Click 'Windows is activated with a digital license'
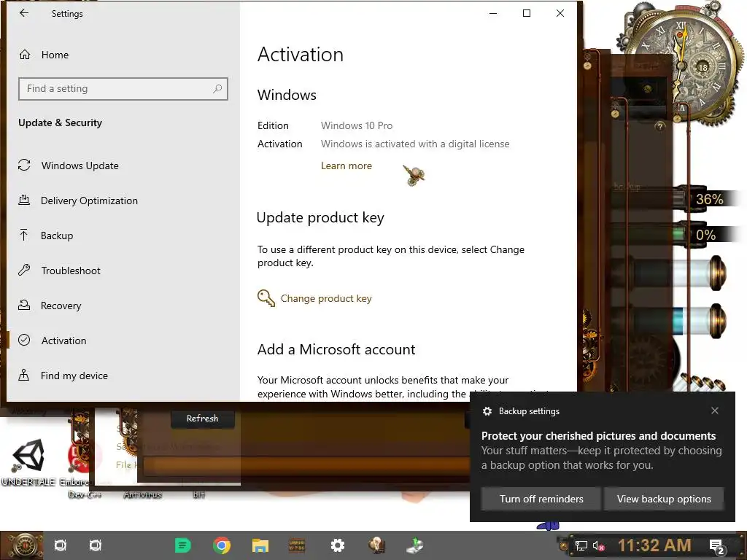747x560 pixels. [415, 144]
